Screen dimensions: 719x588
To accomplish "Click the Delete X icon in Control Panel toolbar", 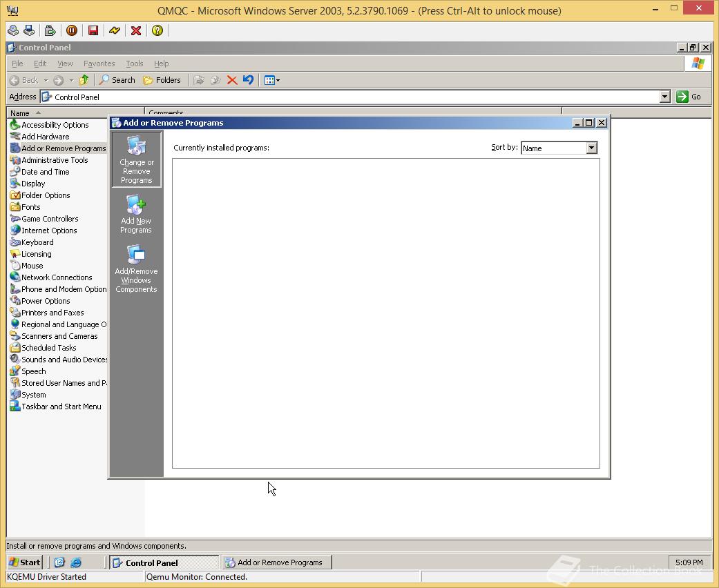I will [x=232, y=80].
